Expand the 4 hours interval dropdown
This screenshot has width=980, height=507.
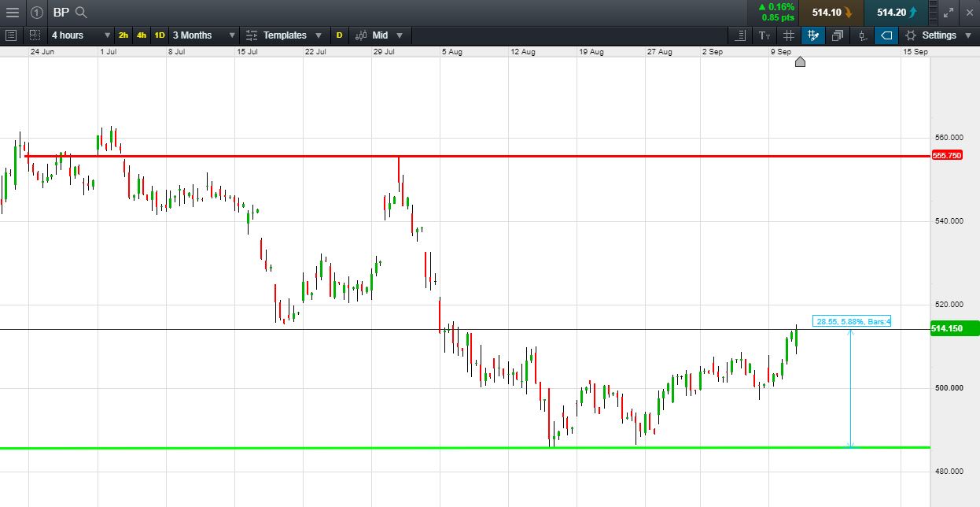pyautogui.click(x=80, y=35)
